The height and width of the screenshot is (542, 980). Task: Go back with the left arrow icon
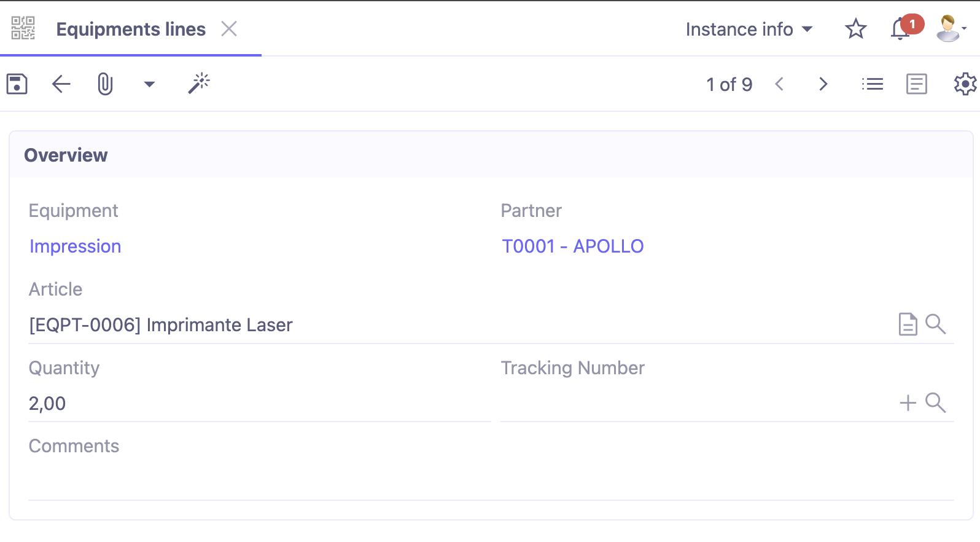60,84
